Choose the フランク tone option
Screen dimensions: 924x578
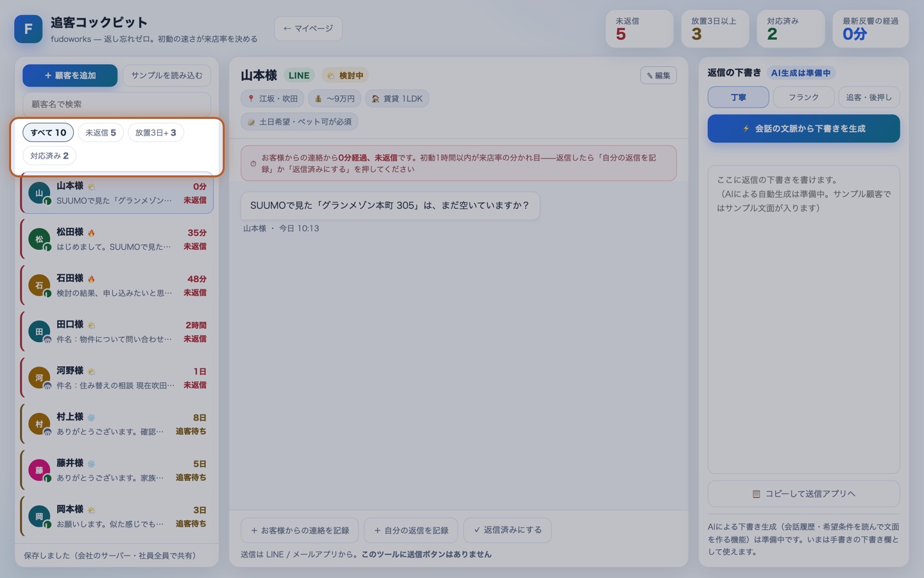pos(803,97)
